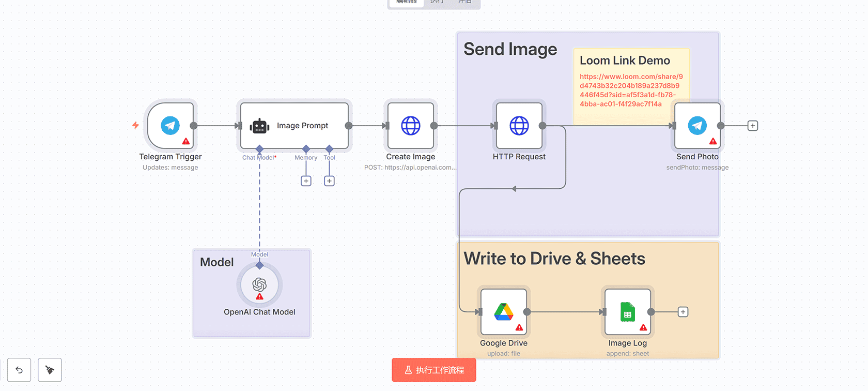Open the OpenAI Chat Model node

coord(259,284)
